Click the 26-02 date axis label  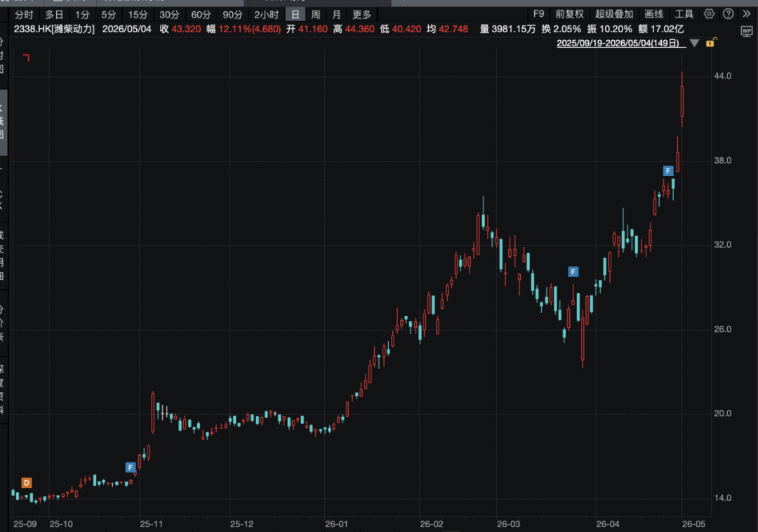[x=431, y=524]
